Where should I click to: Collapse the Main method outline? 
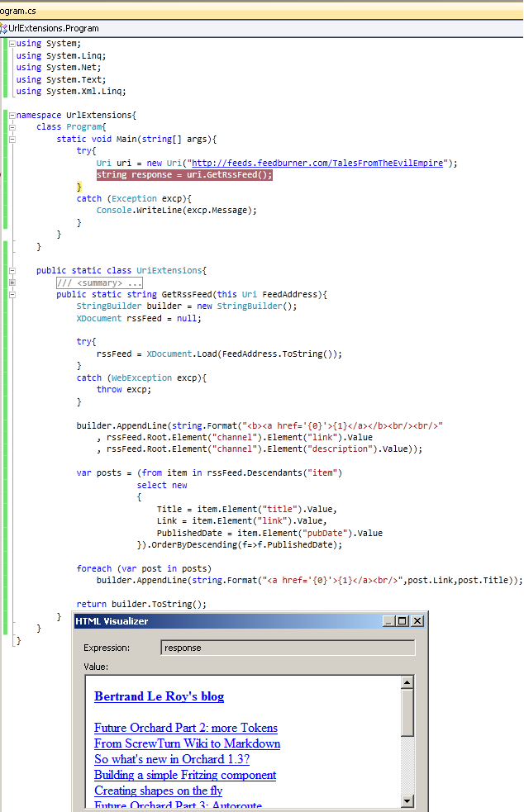pyautogui.click(x=12, y=139)
